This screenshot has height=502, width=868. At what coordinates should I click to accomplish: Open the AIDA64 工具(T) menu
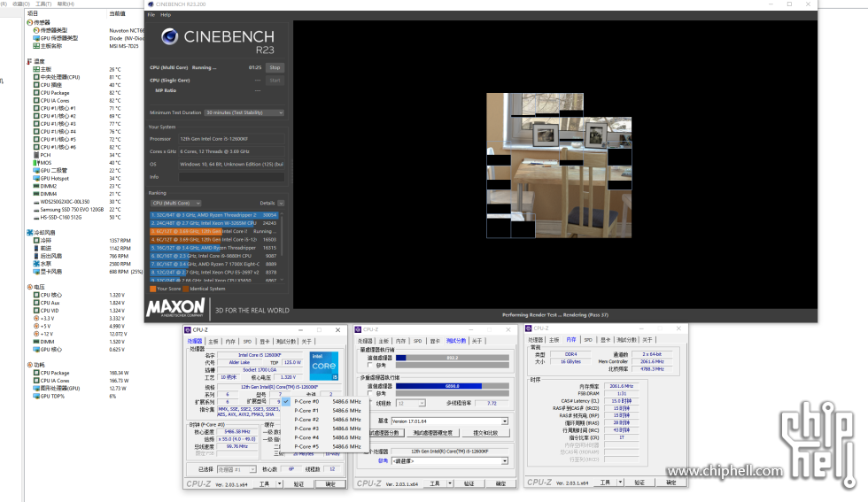click(x=43, y=4)
